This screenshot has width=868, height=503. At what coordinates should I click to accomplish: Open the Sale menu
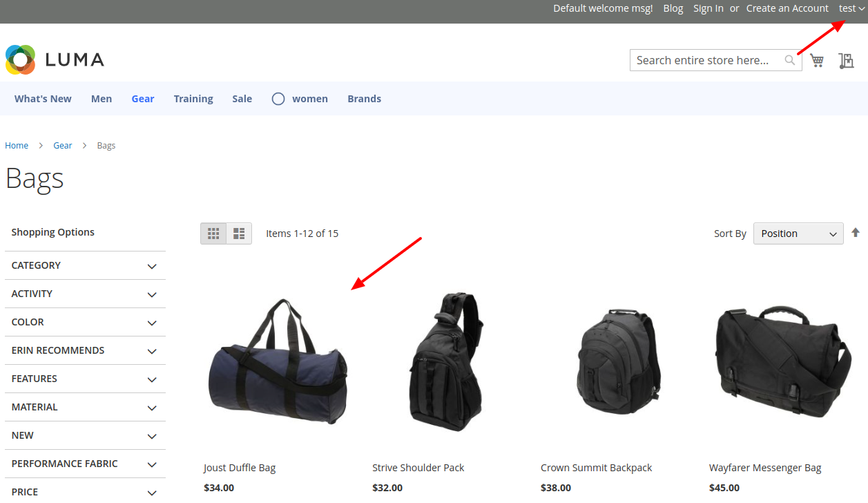pos(242,99)
